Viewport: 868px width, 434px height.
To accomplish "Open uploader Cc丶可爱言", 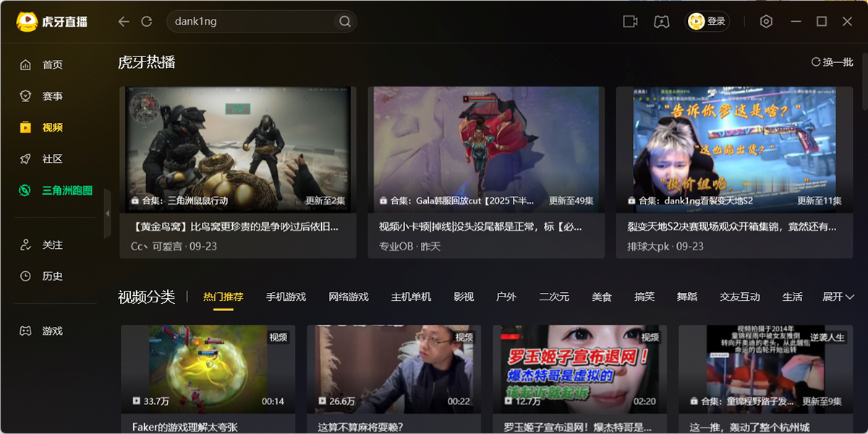I will point(157,247).
